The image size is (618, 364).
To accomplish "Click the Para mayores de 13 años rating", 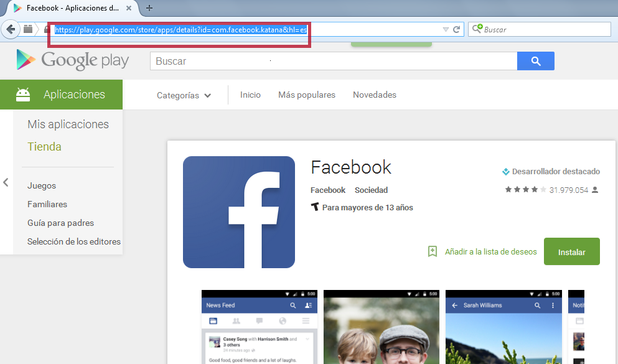I will coord(367,208).
